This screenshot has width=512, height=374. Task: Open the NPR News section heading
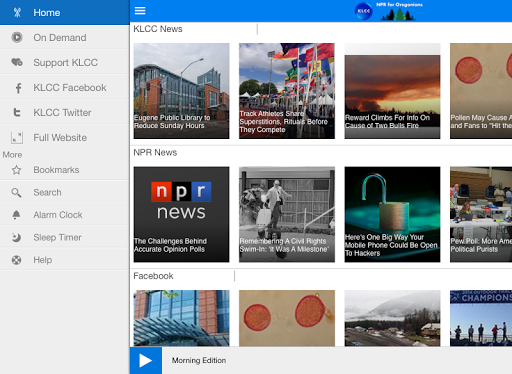pos(155,152)
